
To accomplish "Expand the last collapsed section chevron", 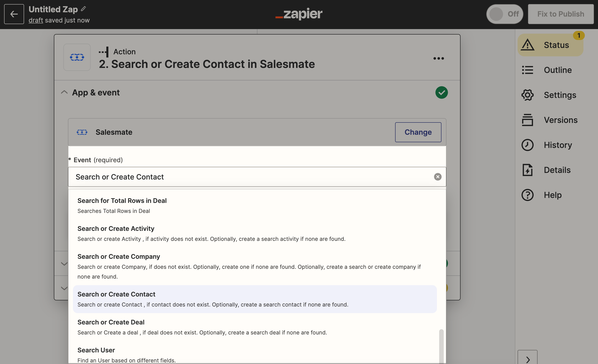I will click(x=64, y=288).
